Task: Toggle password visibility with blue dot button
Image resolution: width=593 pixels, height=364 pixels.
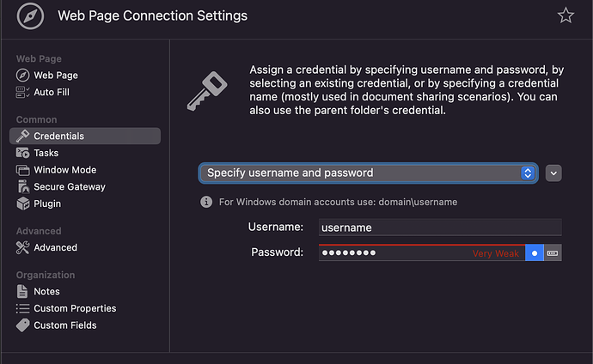Action: 535,253
